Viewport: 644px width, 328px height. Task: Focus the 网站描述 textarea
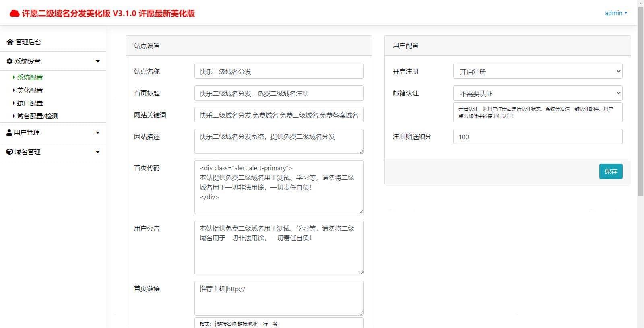pos(279,141)
